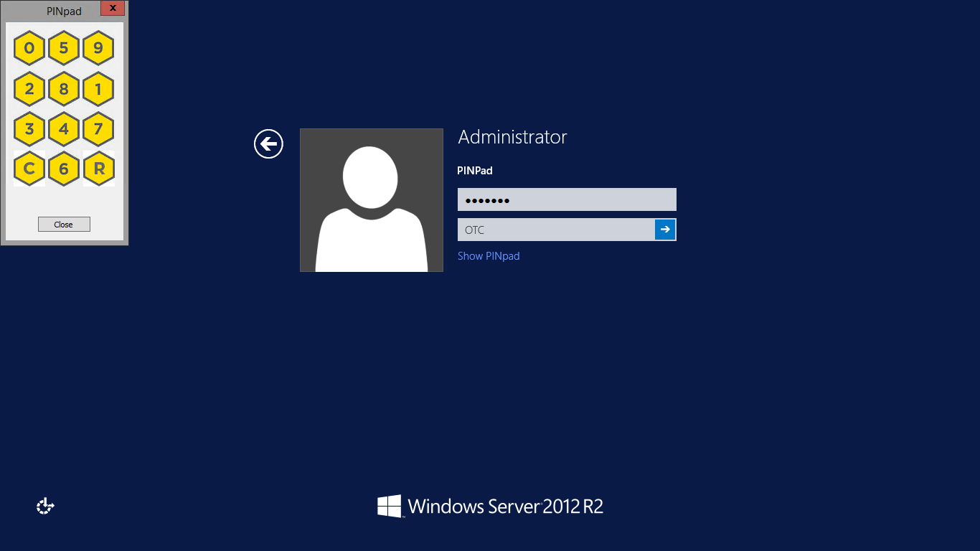Clear the PIN entry with the C key

click(x=29, y=169)
